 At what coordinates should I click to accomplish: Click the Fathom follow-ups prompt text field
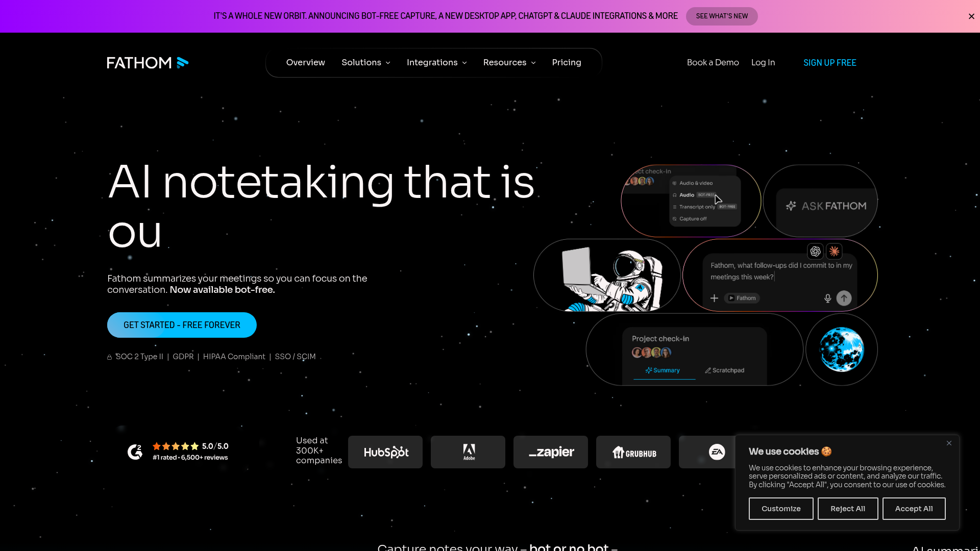click(x=781, y=271)
